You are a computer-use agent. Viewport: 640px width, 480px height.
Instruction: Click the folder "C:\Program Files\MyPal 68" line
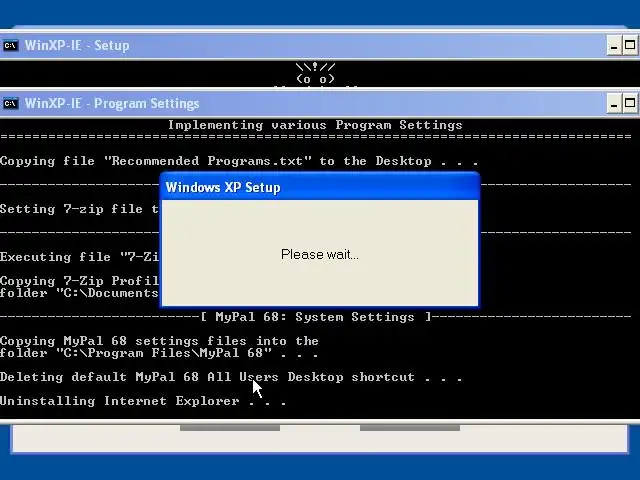(159, 353)
